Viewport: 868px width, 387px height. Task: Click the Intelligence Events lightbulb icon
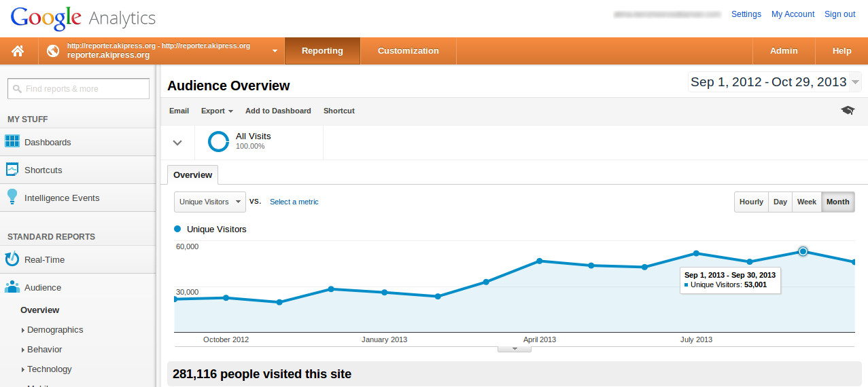12,198
